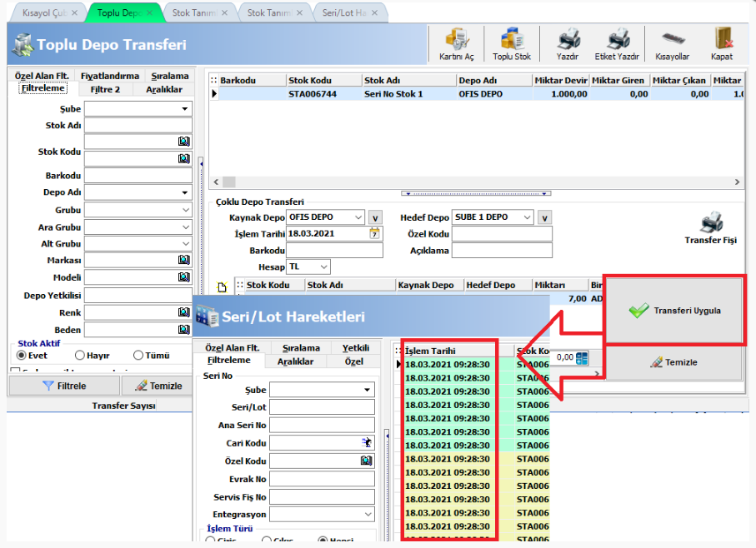This screenshot has height=548, width=756.
Task: Open the Depo Adı dropdown
Action: 185,192
